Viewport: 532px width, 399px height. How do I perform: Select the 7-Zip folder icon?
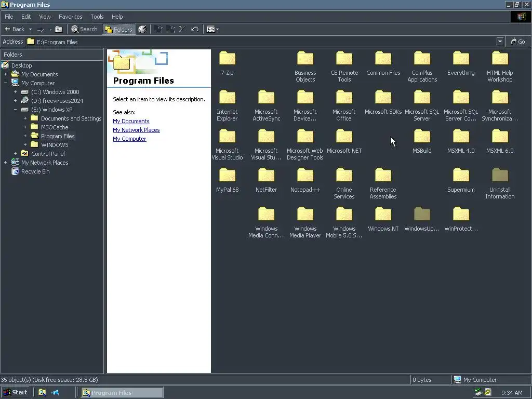(228, 63)
